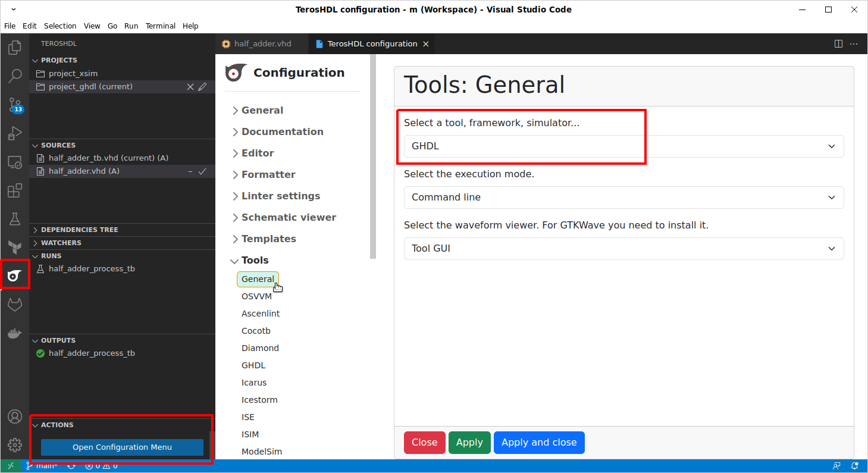The width and height of the screenshot is (868, 473).
Task: Click the red Close button
Action: tap(425, 443)
